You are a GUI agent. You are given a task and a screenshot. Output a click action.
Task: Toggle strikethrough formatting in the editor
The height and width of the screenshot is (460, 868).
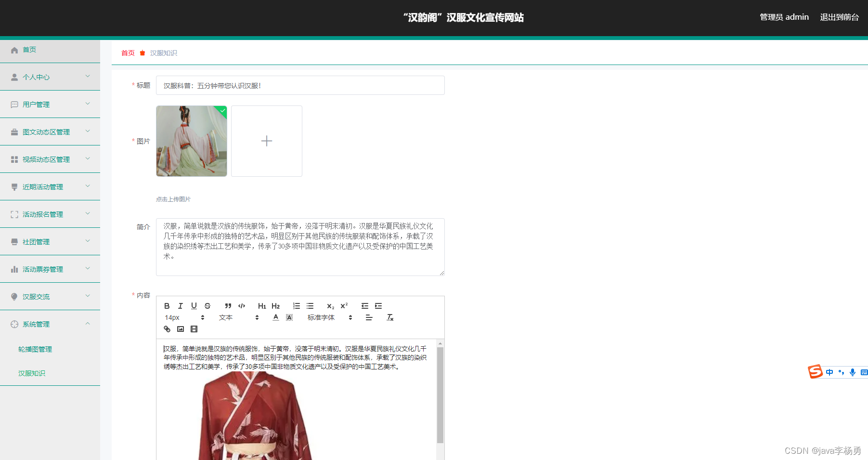[x=207, y=306]
